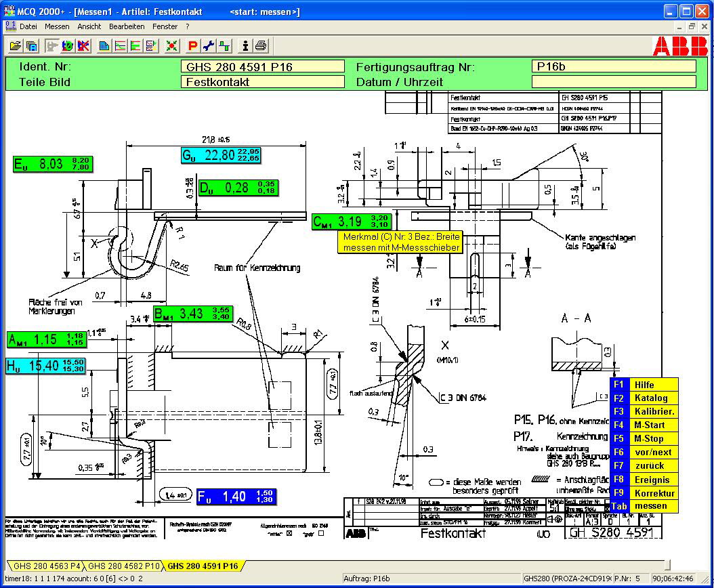Click the green horizontal bar chart icon
Viewport: 714px width, 588px height.
135,45
